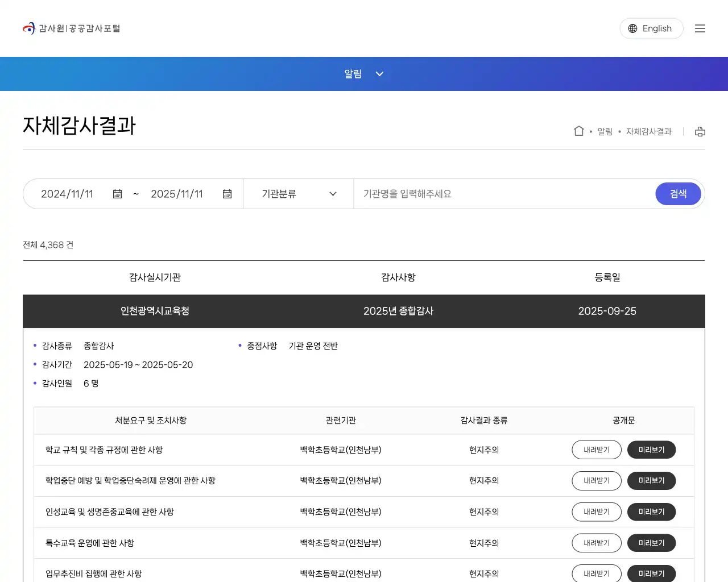
Task: Click the globe icon next to English
Action: click(x=632, y=28)
